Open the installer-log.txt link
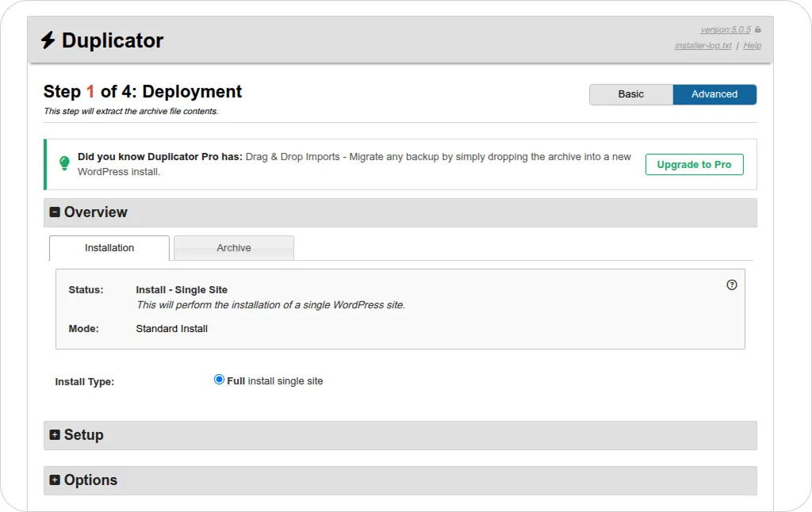Image resolution: width=812 pixels, height=512 pixels. [x=703, y=45]
